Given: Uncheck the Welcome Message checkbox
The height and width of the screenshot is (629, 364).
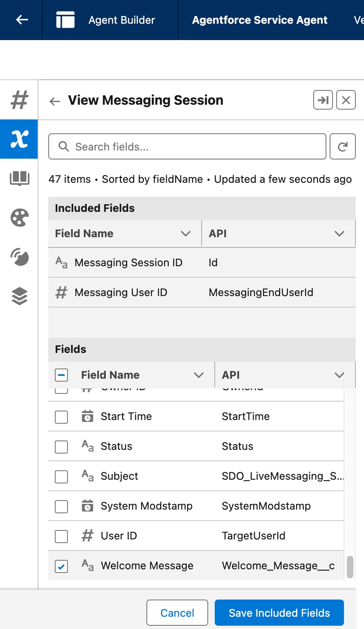Looking at the screenshot, I should (61, 566).
